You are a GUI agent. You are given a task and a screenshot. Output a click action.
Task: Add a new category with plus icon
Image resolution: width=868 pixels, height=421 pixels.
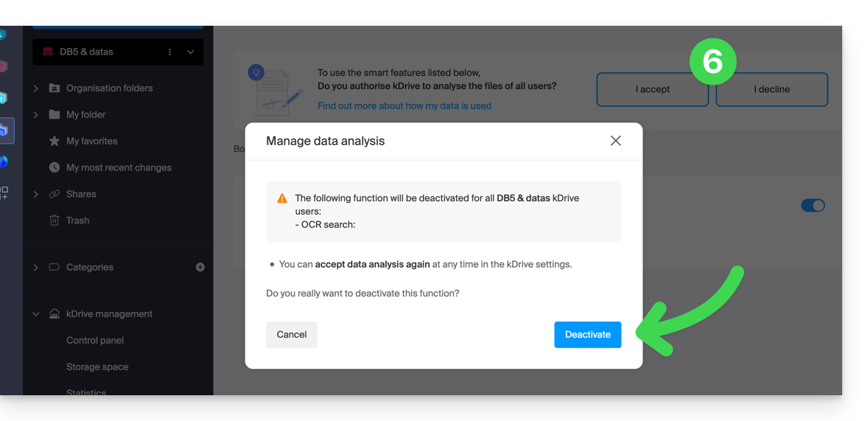(x=200, y=267)
